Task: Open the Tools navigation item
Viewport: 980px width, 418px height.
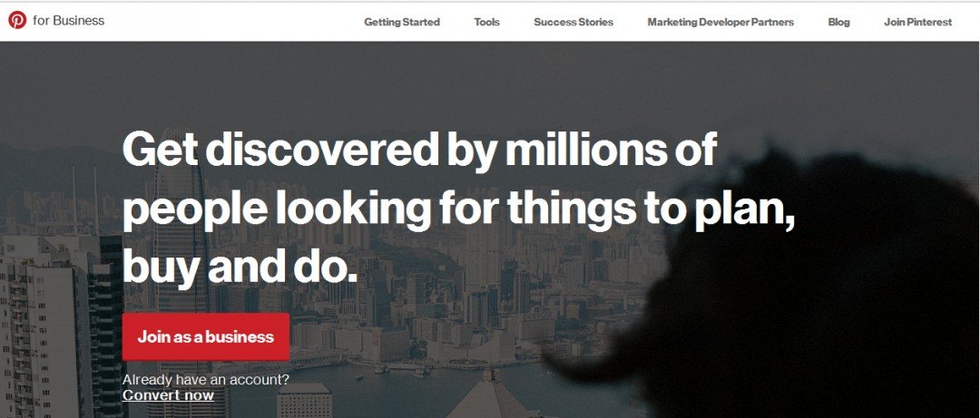Action: pyautogui.click(x=487, y=22)
